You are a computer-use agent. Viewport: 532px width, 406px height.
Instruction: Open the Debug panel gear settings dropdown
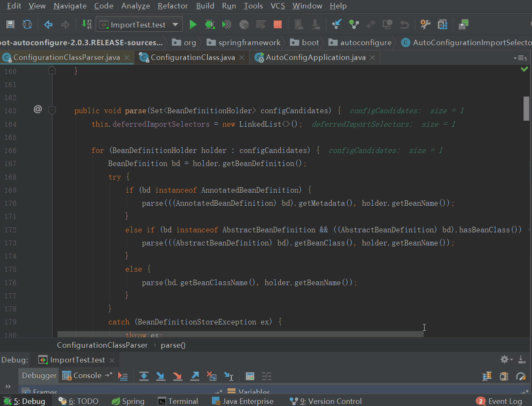click(506, 360)
